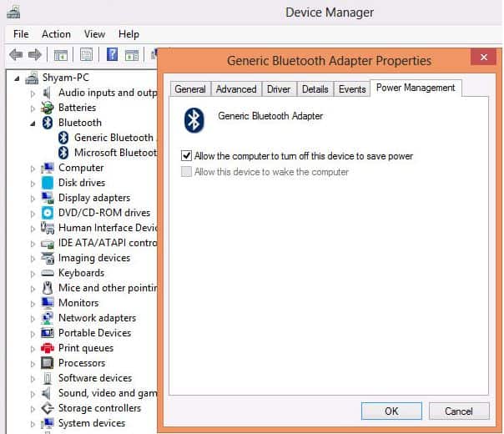504x434 pixels.
Task: Click the large Bluetooth logo in dialog
Action: pos(194,120)
